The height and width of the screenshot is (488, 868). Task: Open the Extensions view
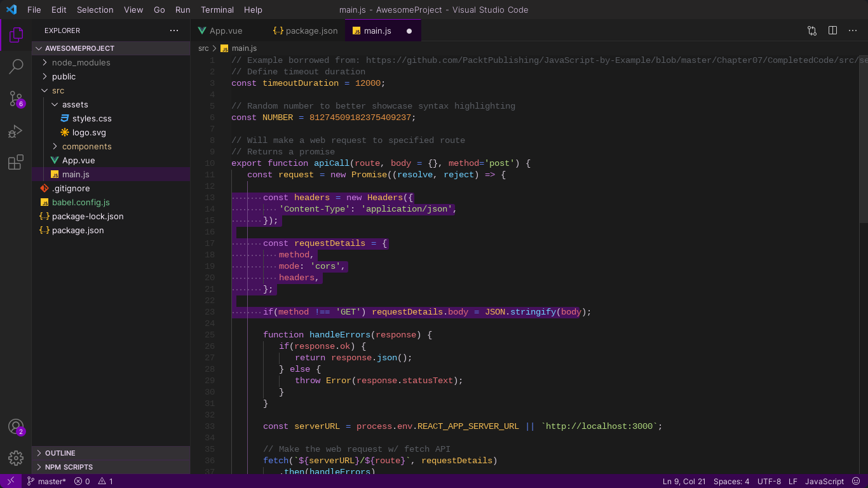coord(16,163)
